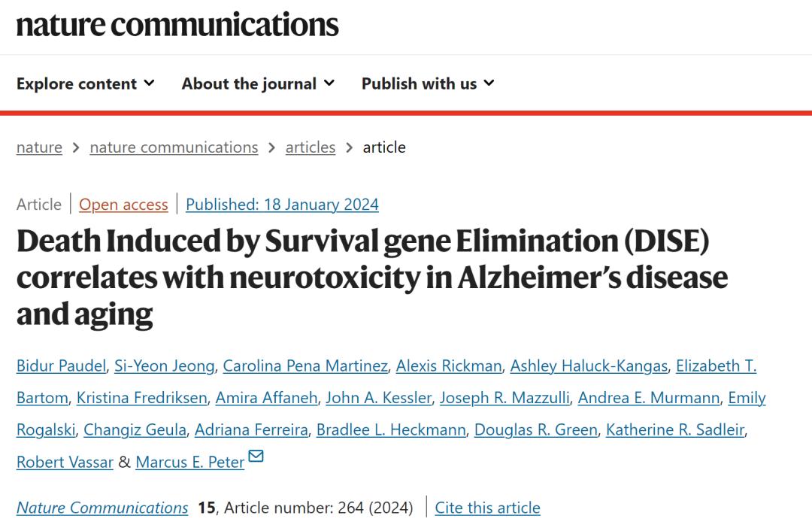Click author Douglas R. Green
This screenshot has height=531, width=812.
(x=536, y=430)
